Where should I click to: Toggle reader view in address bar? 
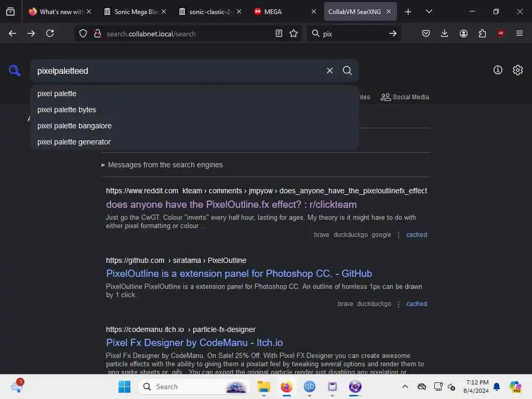279,33
